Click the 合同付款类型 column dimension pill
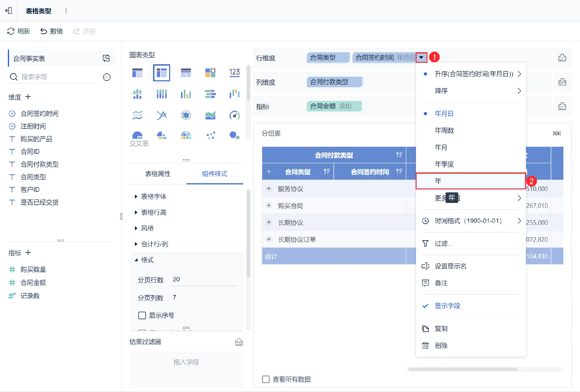The width and height of the screenshot is (580, 392). pyautogui.click(x=335, y=82)
